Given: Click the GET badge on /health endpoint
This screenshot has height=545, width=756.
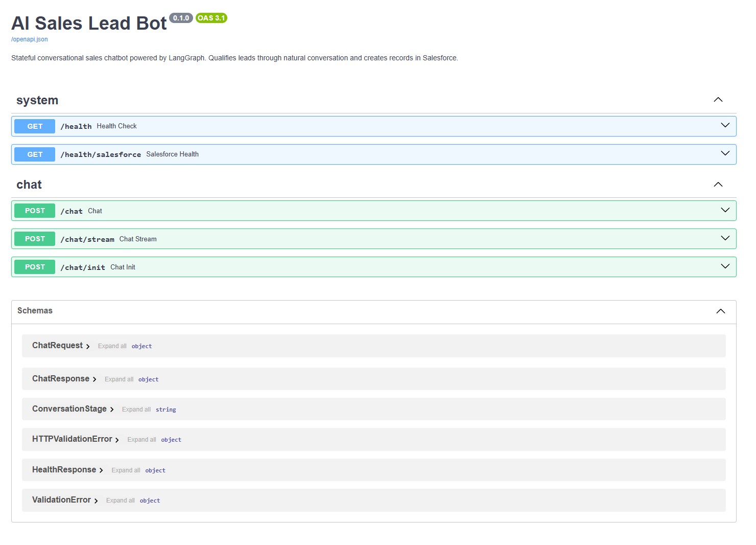Looking at the screenshot, I should click(x=34, y=126).
